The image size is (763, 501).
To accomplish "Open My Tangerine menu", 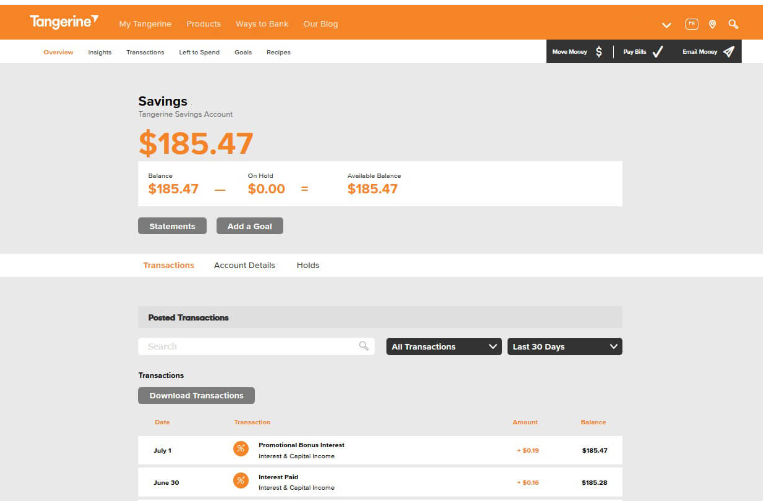I will point(145,24).
